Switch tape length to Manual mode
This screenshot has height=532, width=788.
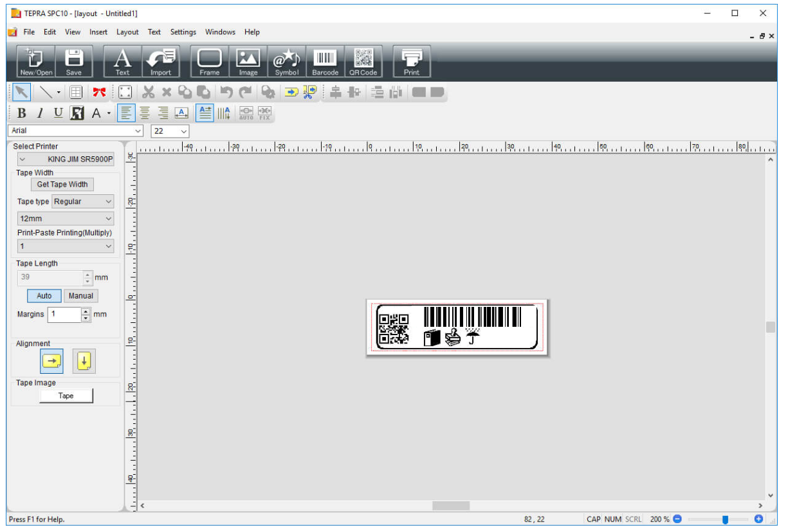tap(81, 296)
